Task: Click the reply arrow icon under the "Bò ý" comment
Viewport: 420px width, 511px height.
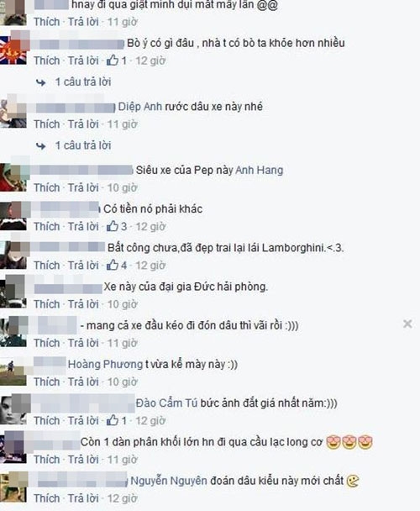Action: 40,82
